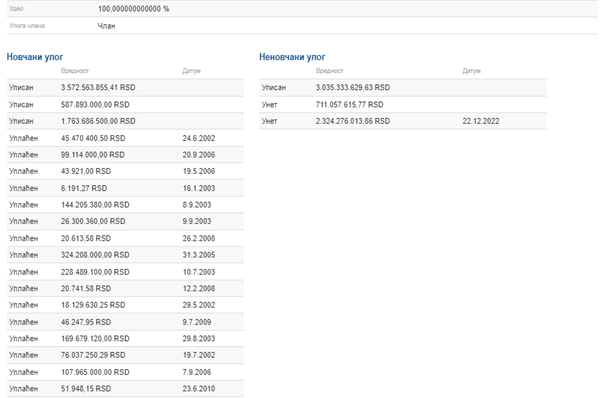Click the date 9.7.2009
605x398 pixels.
point(197,322)
